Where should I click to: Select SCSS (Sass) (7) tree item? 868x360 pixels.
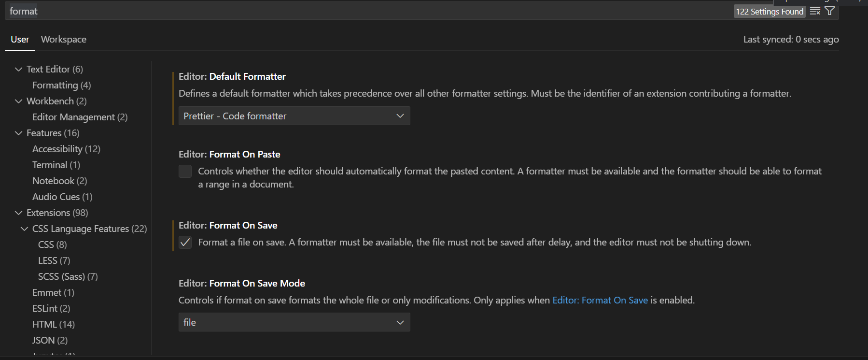(x=68, y=276)
